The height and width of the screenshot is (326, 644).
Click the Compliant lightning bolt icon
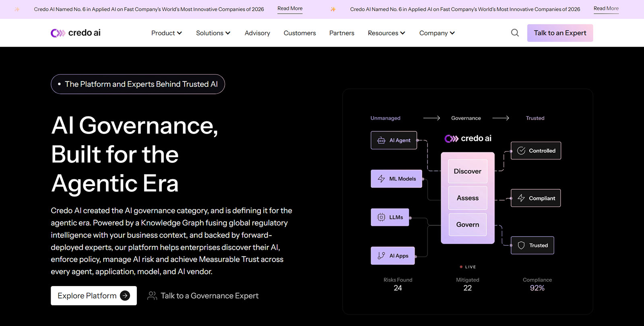(521, 198)
